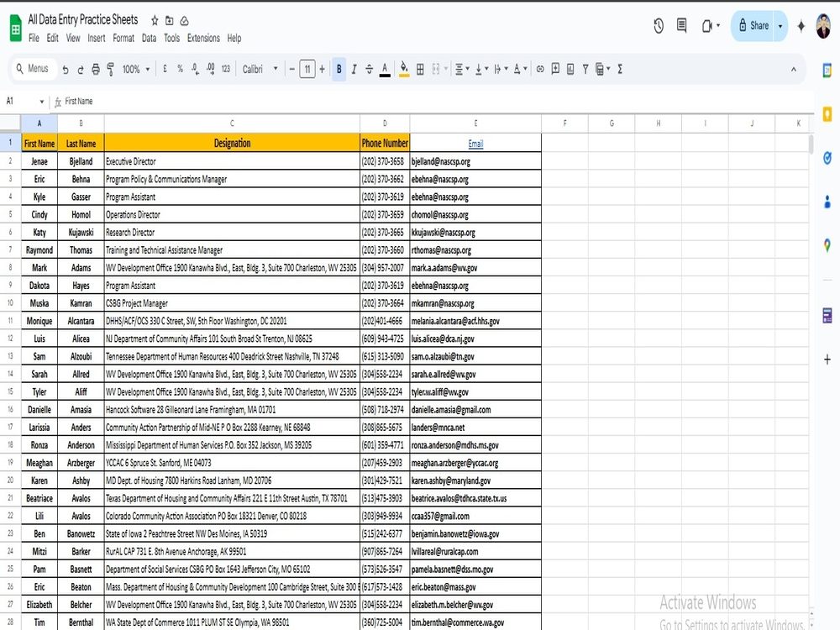Open the Name box dropdown
The image size is (840, 630).
42,102
